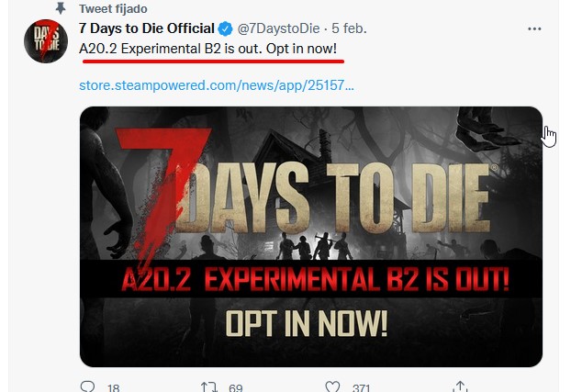Visit the @7DaystoDie handle
Viewport: 571px width, 392px height.
281,28
